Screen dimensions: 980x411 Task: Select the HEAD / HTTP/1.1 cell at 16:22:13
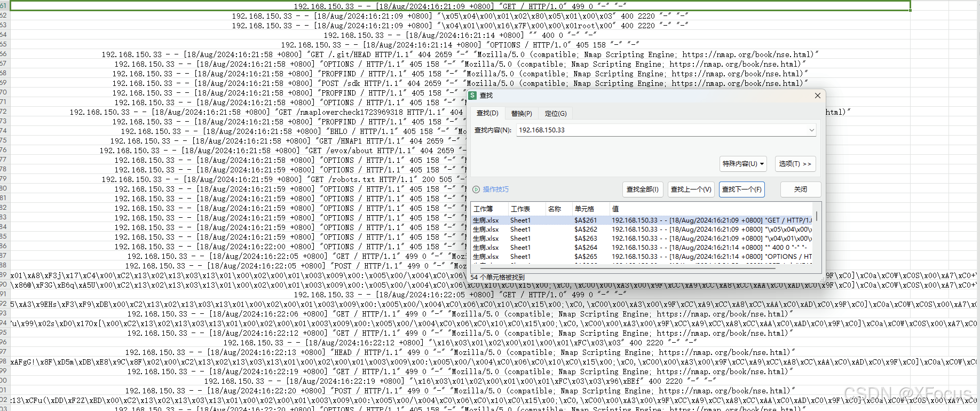[460, 352]
